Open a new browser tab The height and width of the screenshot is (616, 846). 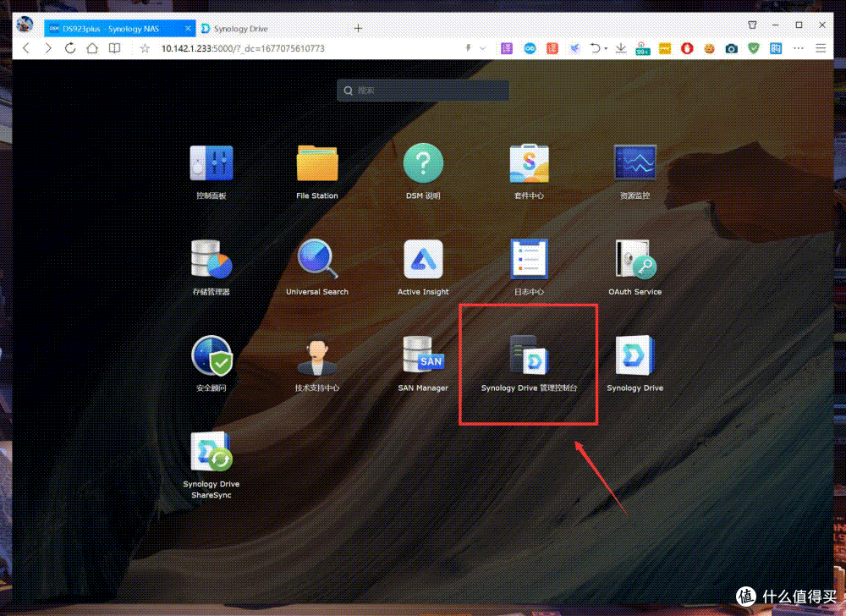358,28
